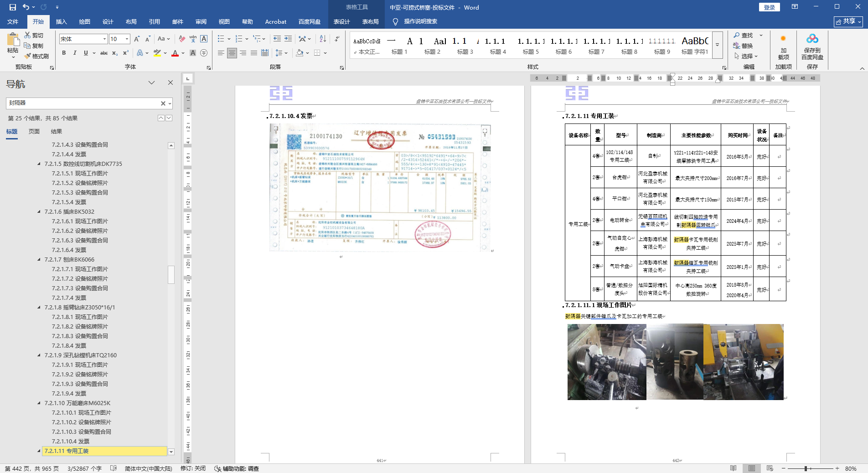Switch to the 页面 navigation tab

[x=34, y=131]
